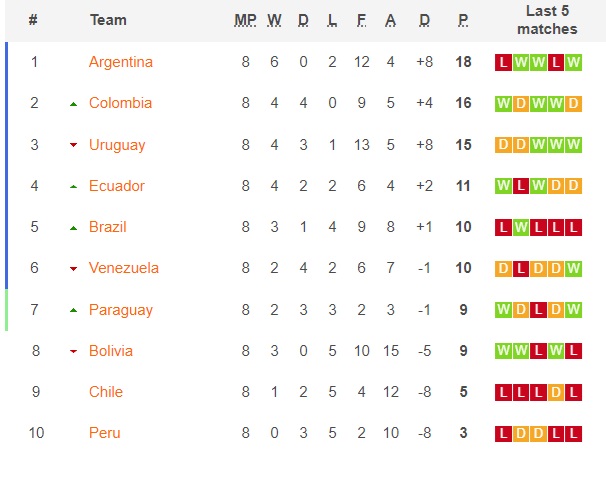606x482 pixels.
Task: Click Brazil's only W badge in last five
Action: [521, 227]
